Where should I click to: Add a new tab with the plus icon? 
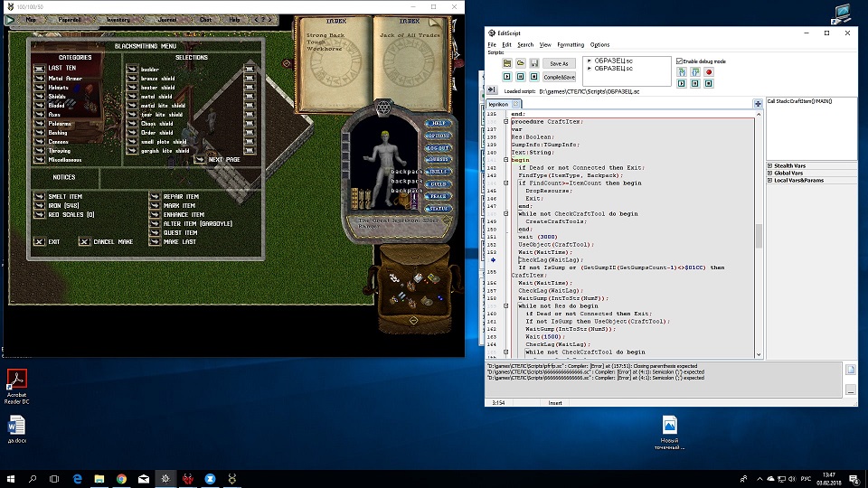click(x=758, y=104)
